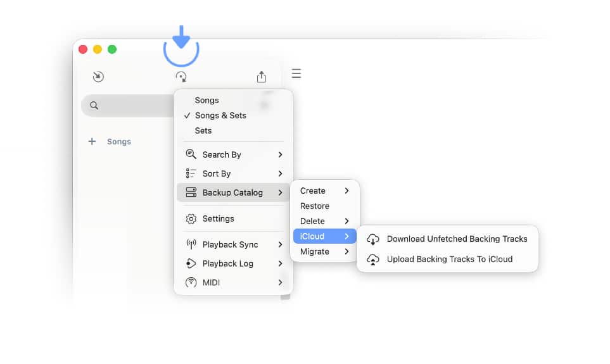Click the Search By magnifier icon
Image resolution: width=610 pixels, height=364 pixels.
click(x=191, y=154)
